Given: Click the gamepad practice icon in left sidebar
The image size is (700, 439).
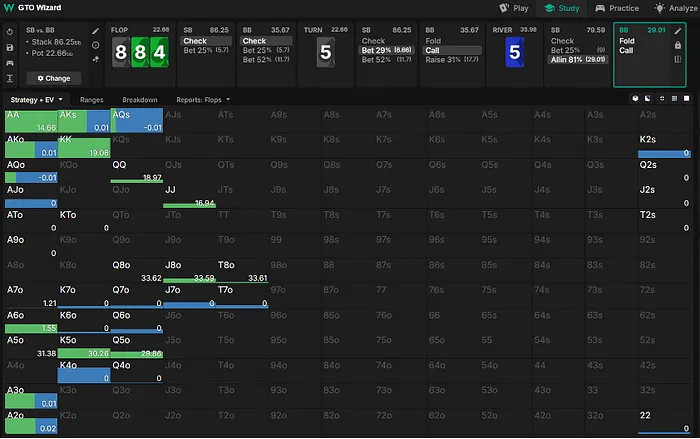Looking at the screenshot, I should (9, 62).
